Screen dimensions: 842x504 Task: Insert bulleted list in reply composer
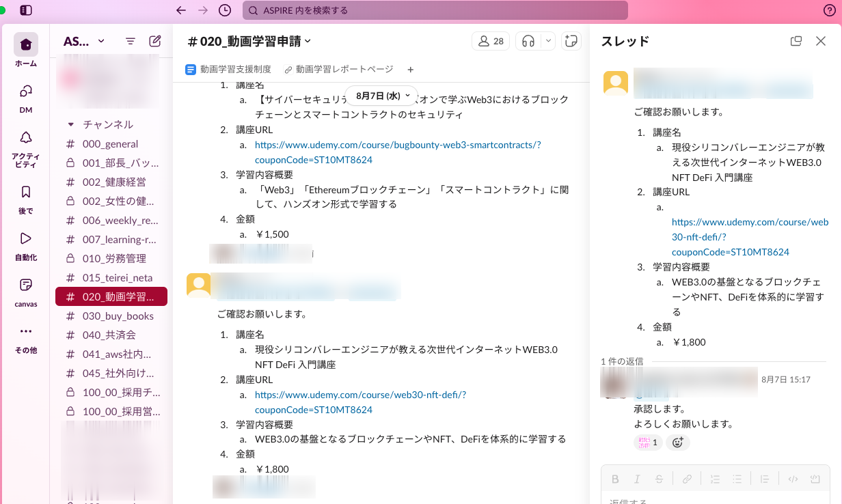[737, 479]
